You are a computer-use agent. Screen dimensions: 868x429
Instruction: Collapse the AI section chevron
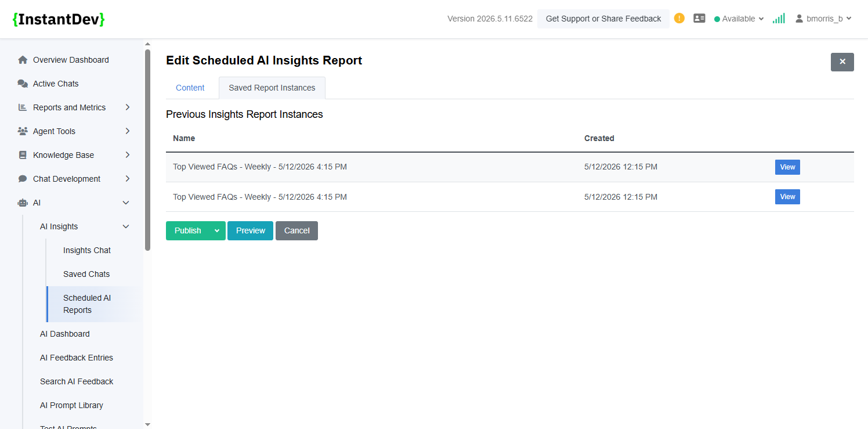[x=126, y=203]
